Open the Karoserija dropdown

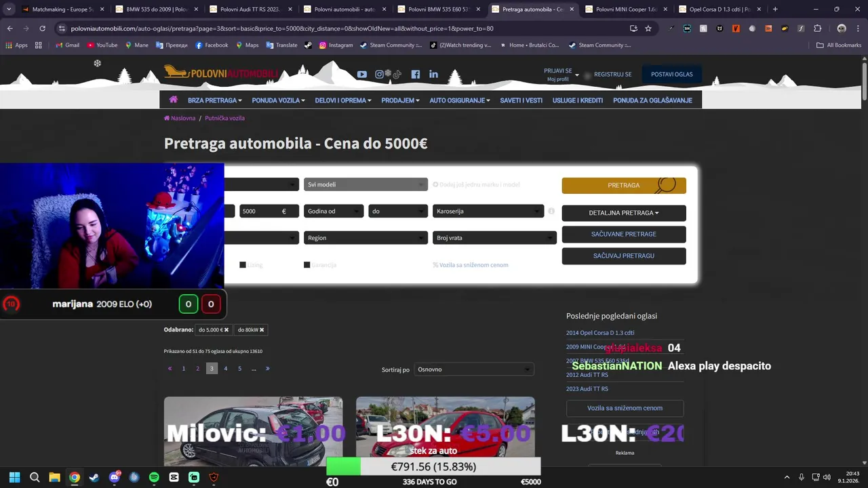488,211
